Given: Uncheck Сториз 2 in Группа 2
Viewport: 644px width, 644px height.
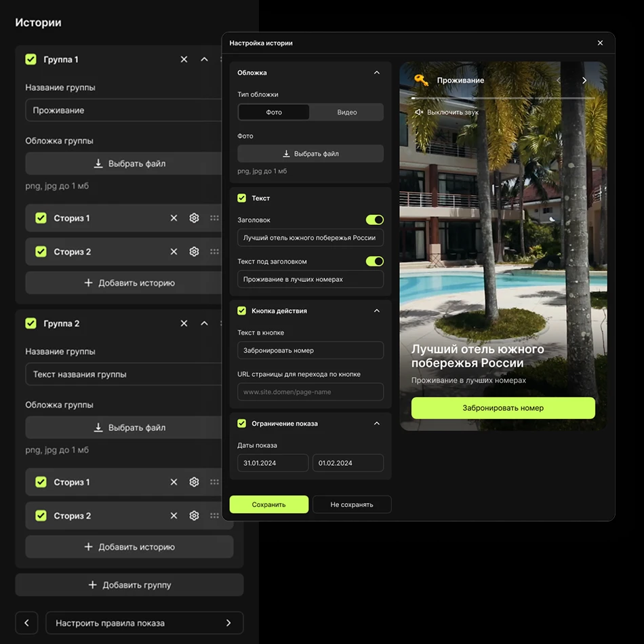Looking at the screenshot, I should click(x=41, y=515).
